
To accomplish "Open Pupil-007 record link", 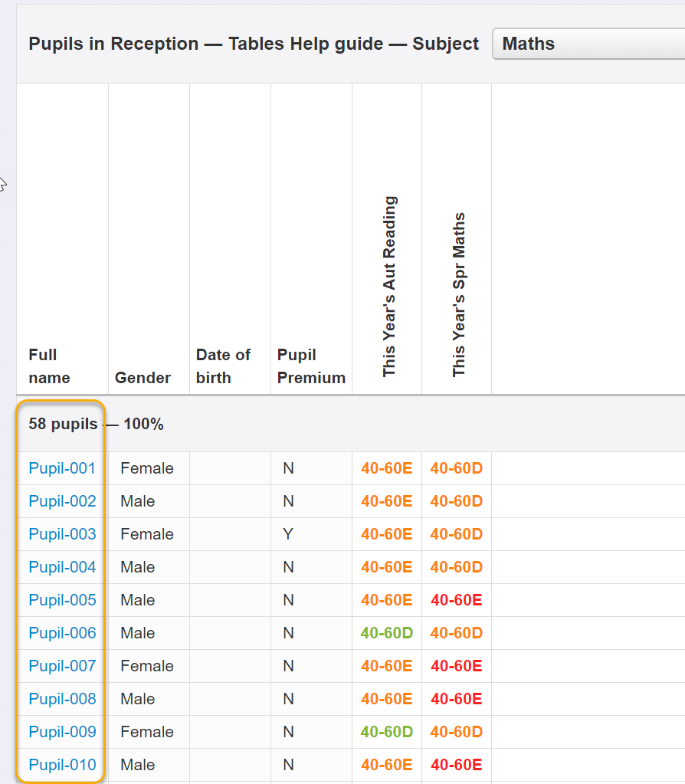I will click(62, 667).
